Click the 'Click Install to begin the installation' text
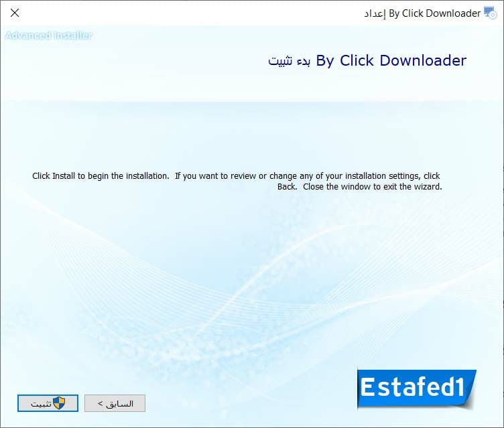This screenshot has height=428, width=504. pyautogui.click(x=237, y=182)
